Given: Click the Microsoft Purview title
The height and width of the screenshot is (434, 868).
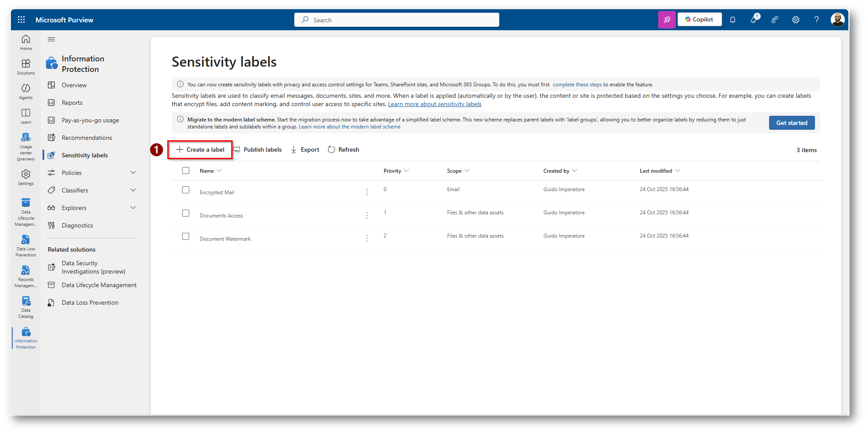Looking at the screenshot, I should [64, 20].
